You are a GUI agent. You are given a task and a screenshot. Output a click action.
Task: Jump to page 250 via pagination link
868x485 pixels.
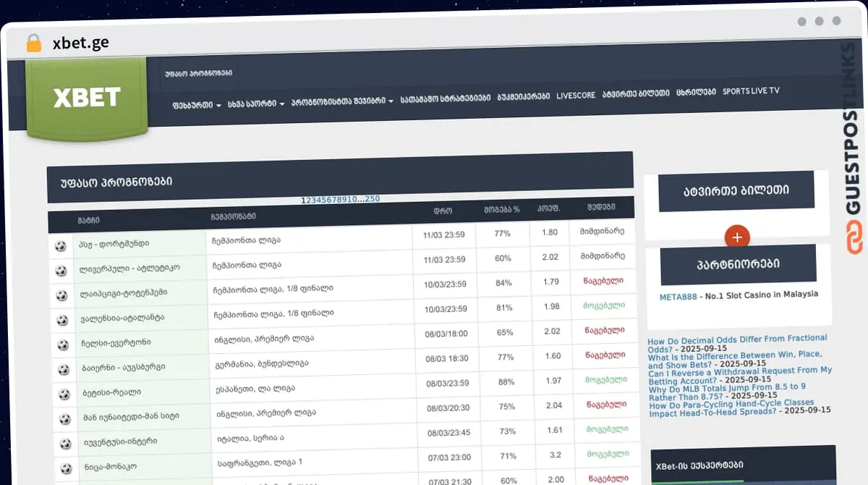(372, 198)
